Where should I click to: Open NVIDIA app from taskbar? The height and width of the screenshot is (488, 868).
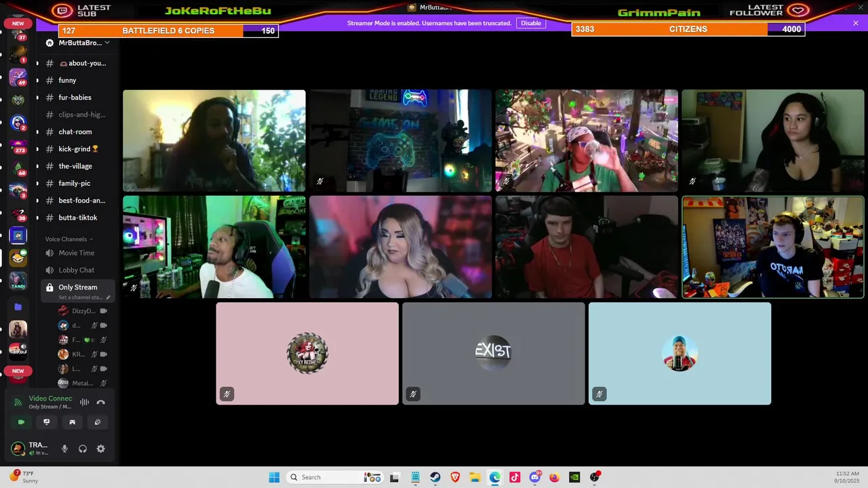(574, 477)
